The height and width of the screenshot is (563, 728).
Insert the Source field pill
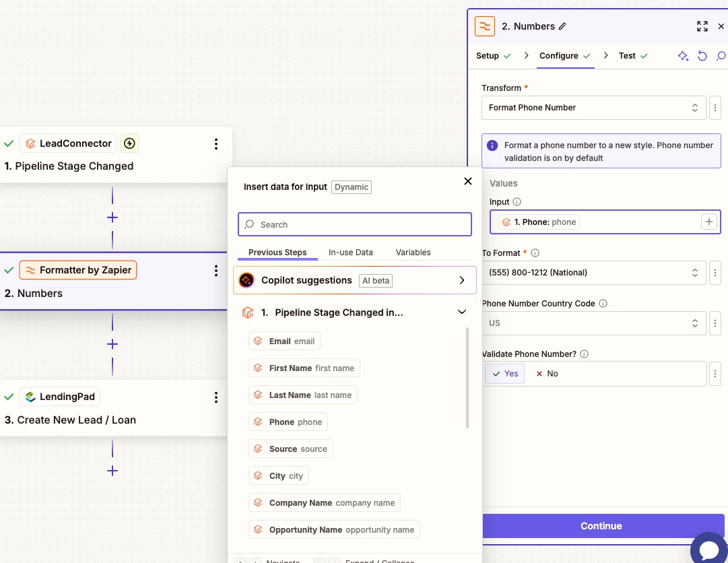(x=291, y=449)
